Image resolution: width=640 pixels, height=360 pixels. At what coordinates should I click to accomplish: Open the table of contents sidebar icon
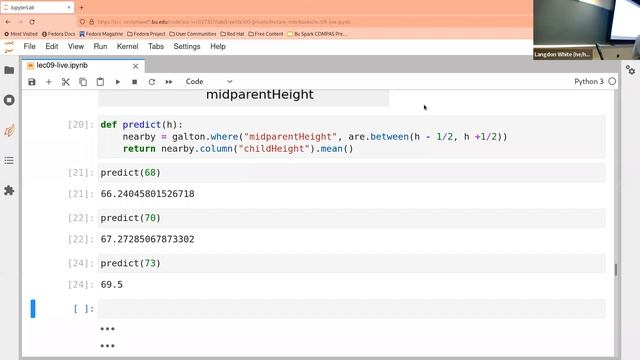(x=9, y=160)
